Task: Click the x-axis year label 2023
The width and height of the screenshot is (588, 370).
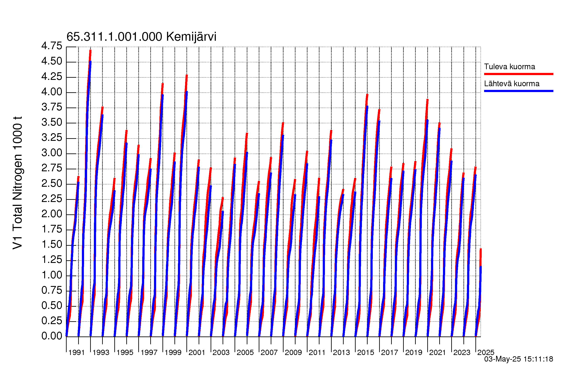Action: click(462, 352)
